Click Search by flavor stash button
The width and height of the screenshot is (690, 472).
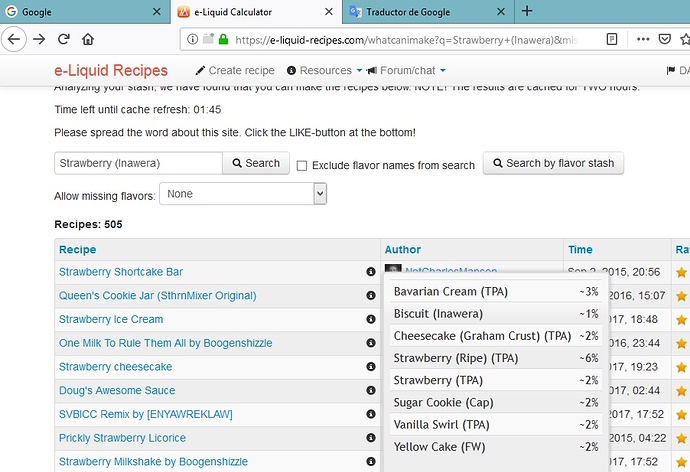click(553, 163)
